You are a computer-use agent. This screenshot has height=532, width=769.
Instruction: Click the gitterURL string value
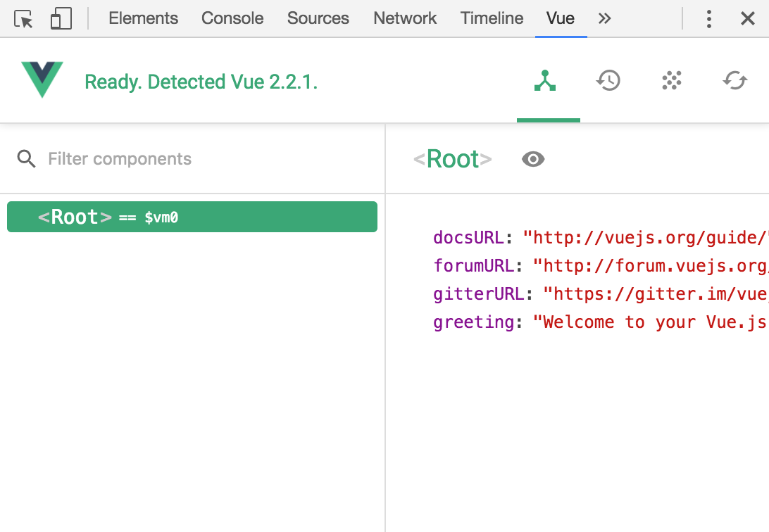[656, 294]
